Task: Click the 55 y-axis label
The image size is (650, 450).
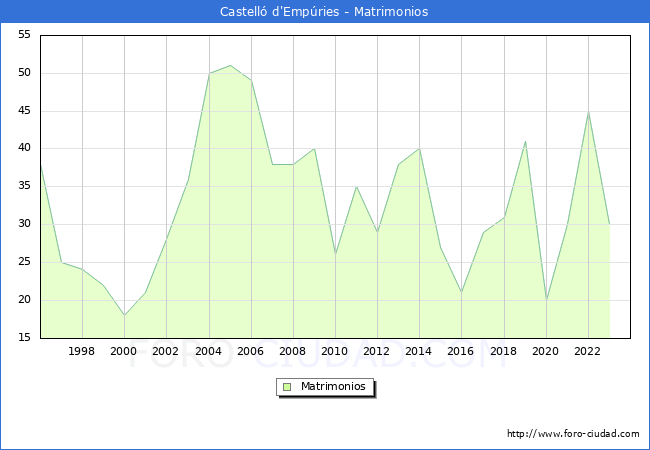Action: pos(23,35)
